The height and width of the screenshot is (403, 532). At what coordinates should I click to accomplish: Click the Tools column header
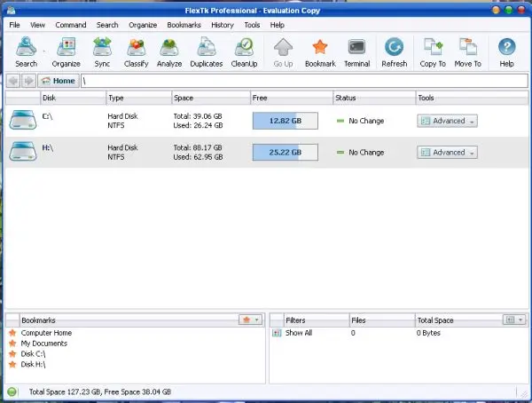pos(472,98)
